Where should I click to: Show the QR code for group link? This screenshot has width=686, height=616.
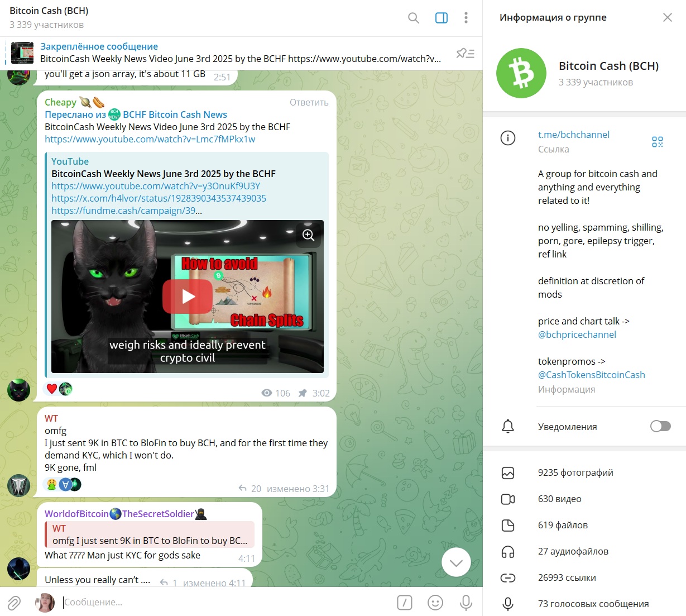click(x=658, y=142)
